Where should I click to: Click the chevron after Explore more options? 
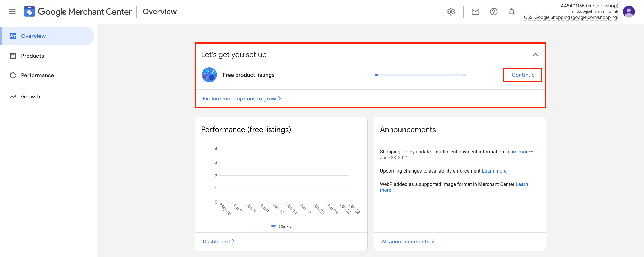pos(279,98)
